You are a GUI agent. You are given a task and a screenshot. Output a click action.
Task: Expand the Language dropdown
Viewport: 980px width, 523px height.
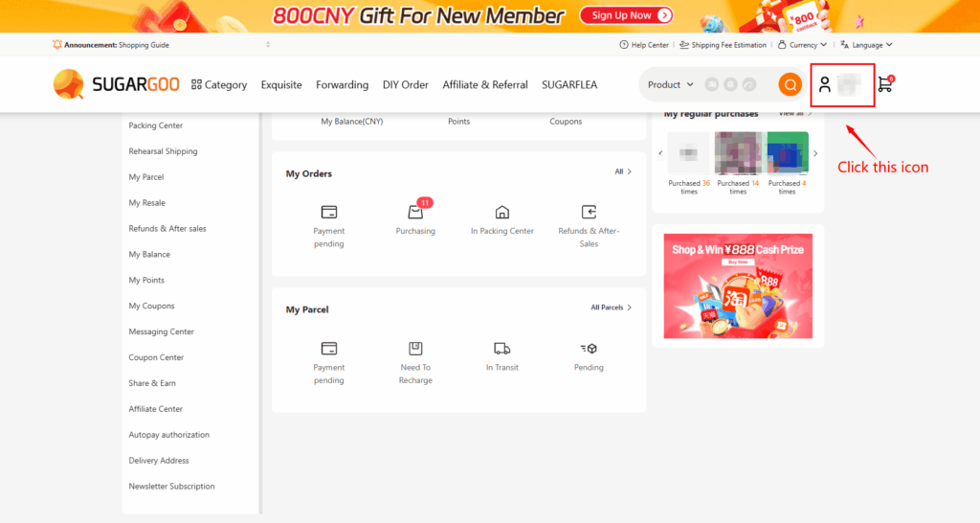[x=866, y=45]
